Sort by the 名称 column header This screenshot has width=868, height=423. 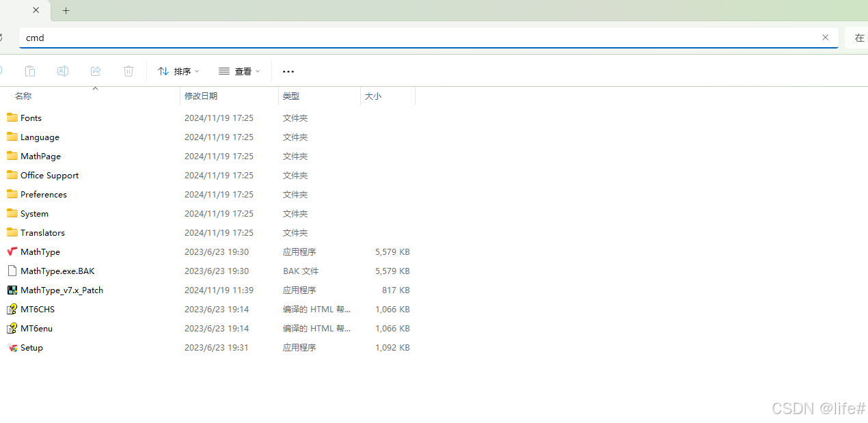pos(23,96)
